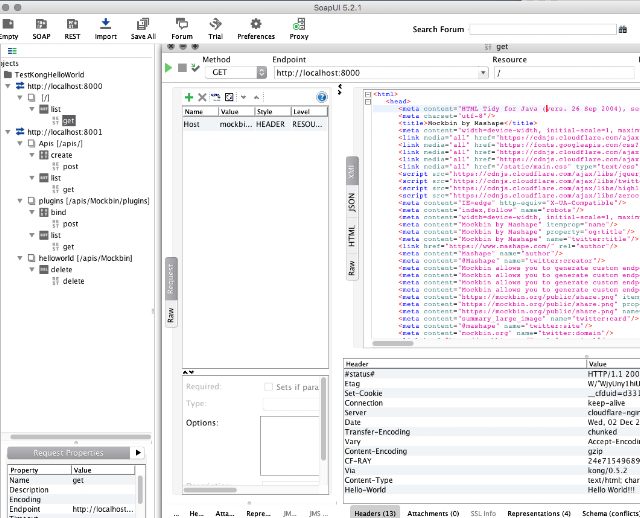Collapse the head node in XML view
The height and width of the screenshot is (518, 640).
[368, 102]
